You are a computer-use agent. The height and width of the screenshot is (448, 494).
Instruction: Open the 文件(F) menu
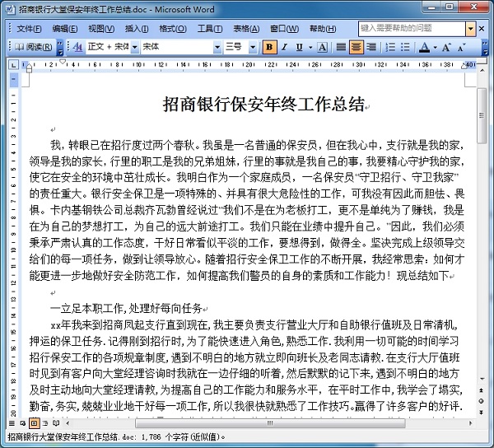tap(29, 29)
